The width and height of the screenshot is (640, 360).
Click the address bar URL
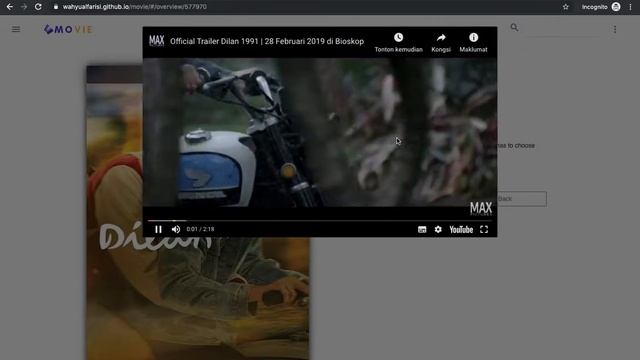pos(134,7)
